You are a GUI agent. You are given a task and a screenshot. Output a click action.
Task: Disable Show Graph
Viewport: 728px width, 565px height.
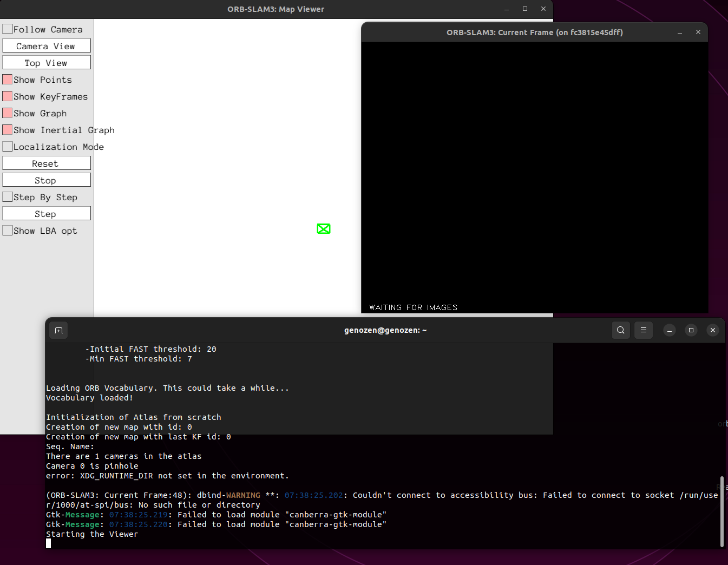[7, 113]
